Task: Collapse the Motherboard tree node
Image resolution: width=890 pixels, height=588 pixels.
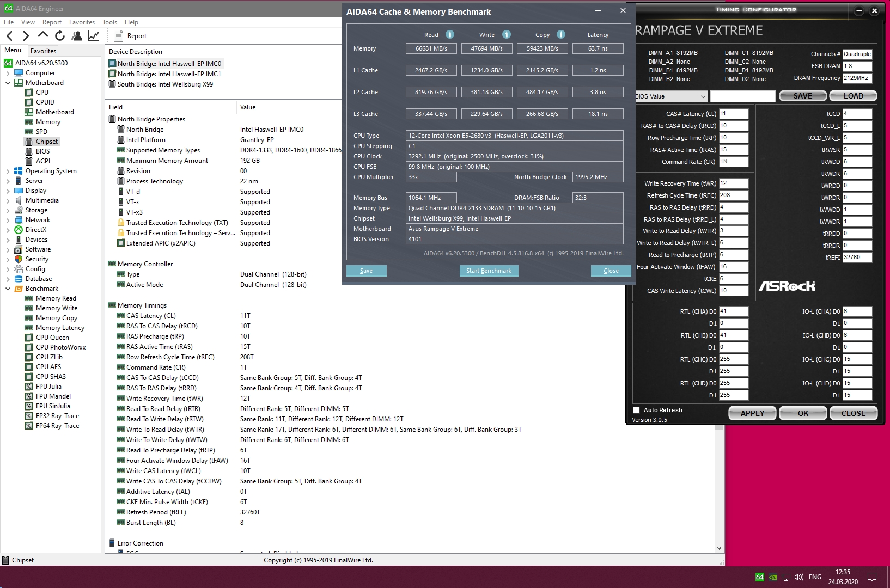Action: (8, 83)
